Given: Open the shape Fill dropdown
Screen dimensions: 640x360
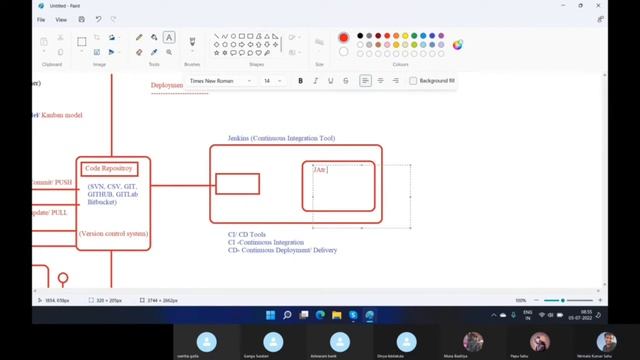Looking at the screenshot, I should pos(294,52).
